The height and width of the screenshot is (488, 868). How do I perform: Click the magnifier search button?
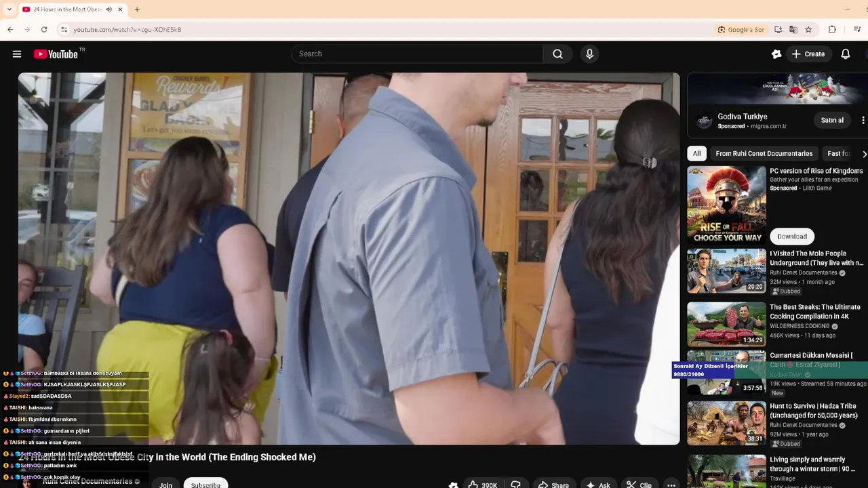(x=557, y=54)
